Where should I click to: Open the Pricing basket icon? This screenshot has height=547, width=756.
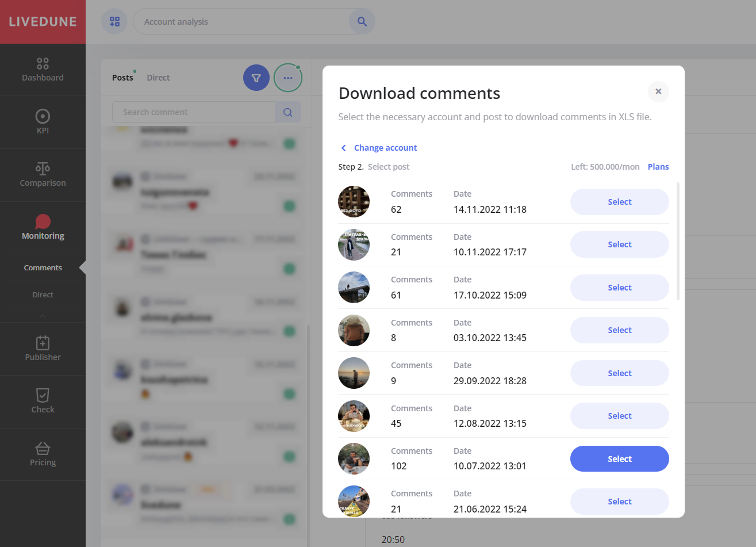pos(43,449)
